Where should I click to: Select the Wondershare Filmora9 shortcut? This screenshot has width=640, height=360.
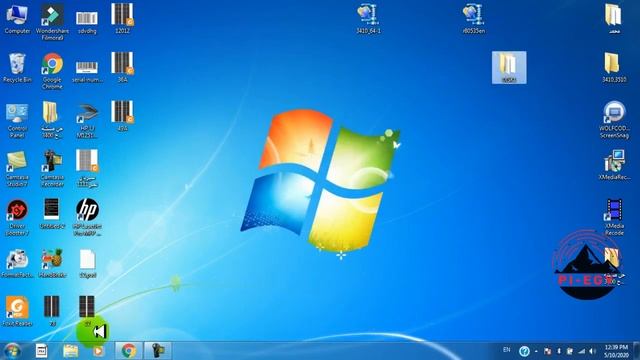click(x=52, y=22)
